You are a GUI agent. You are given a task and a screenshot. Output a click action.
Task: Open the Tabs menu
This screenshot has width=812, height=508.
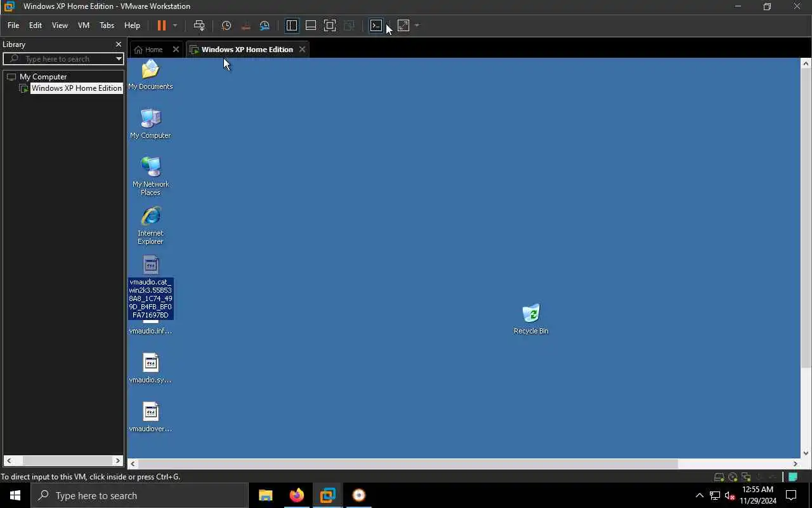click(107, 25)
